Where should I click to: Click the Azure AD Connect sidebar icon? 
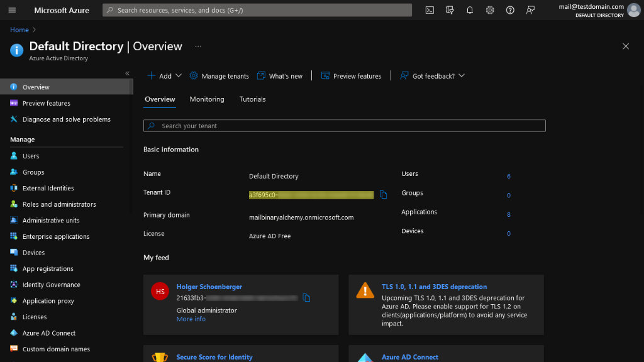point(14,333)
